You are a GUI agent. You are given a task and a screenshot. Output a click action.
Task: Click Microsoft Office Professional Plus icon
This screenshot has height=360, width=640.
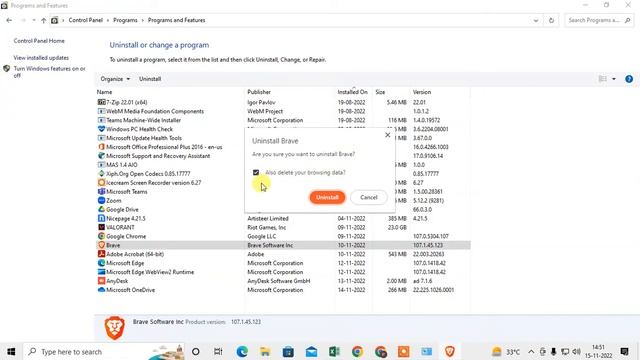pyautogui.click(x=101, y=147)
